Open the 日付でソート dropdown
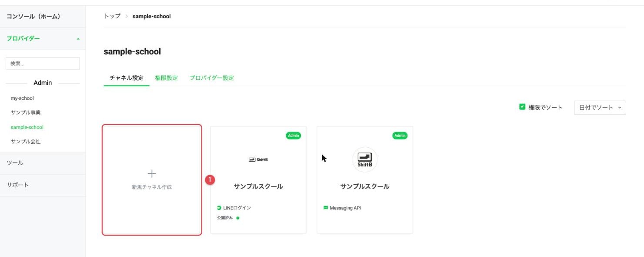 coord(600,108)
